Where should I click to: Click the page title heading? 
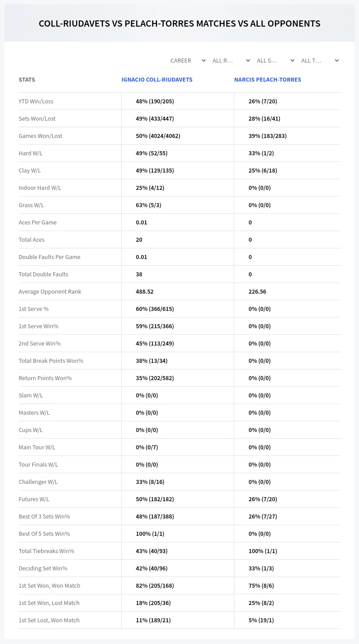(x=179, y=24)
